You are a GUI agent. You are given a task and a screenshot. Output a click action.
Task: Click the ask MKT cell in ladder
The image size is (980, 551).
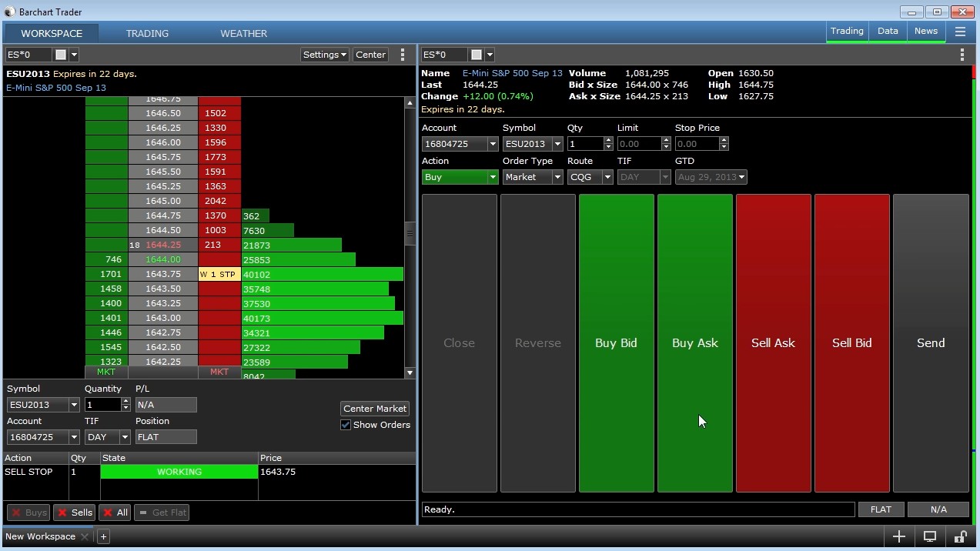pyautogui.click(x=219, y=372)
